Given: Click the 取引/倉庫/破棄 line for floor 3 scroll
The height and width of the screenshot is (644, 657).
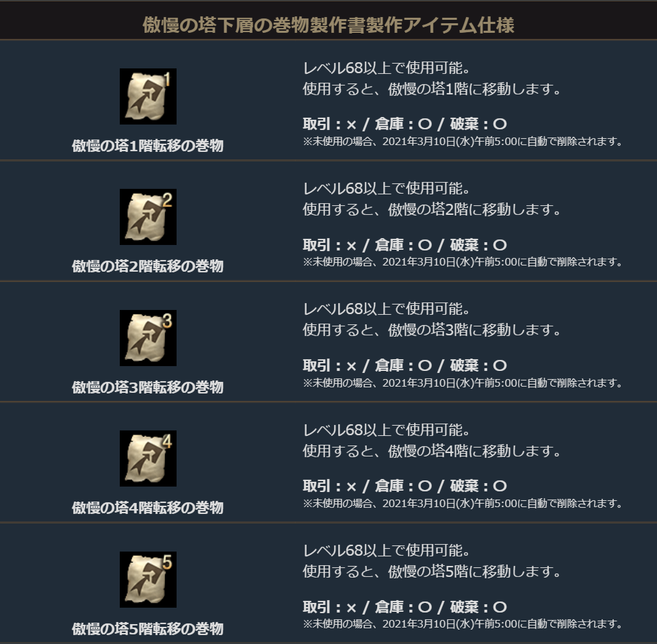Looking at the screenshot, I should coord(404,365).
